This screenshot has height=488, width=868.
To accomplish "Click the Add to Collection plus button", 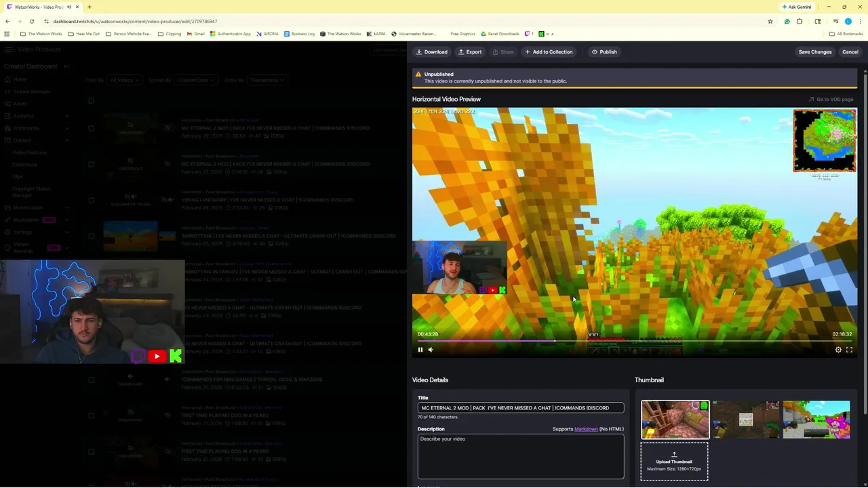I will pos(548,52).
